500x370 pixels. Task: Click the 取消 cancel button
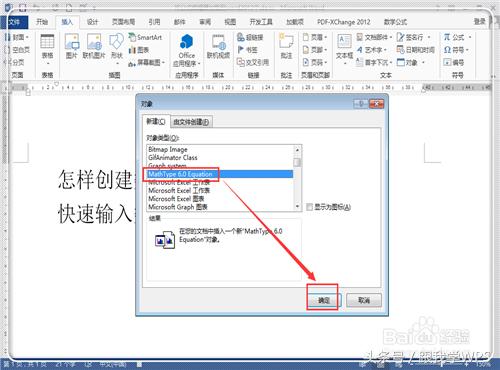(x=364, y=300)
